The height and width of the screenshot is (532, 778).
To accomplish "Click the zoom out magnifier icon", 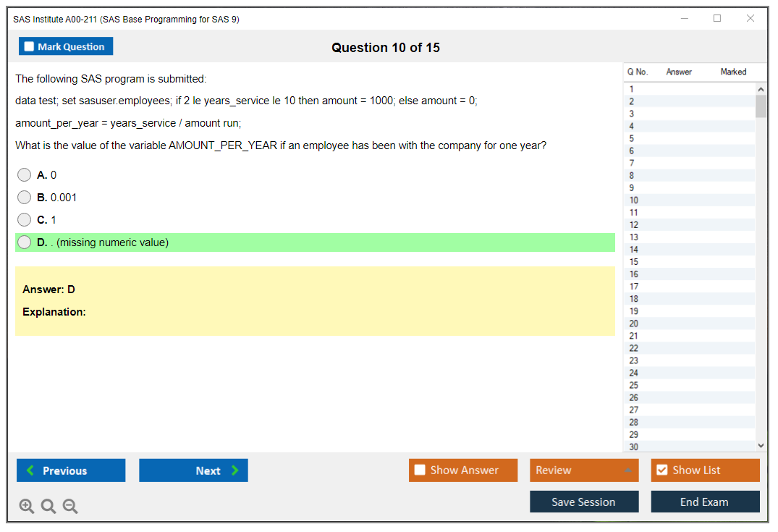I will 70,507.
